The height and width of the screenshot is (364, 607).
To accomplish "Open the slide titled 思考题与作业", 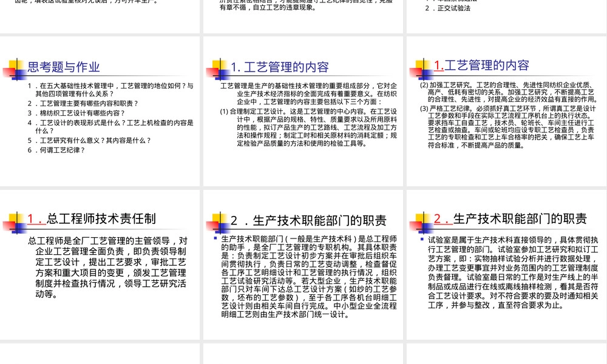I will [x=100, y=112].
